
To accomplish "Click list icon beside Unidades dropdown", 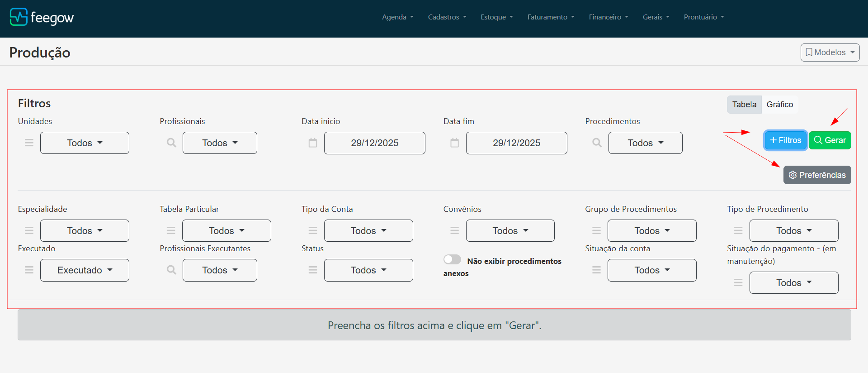I will 29,143.
